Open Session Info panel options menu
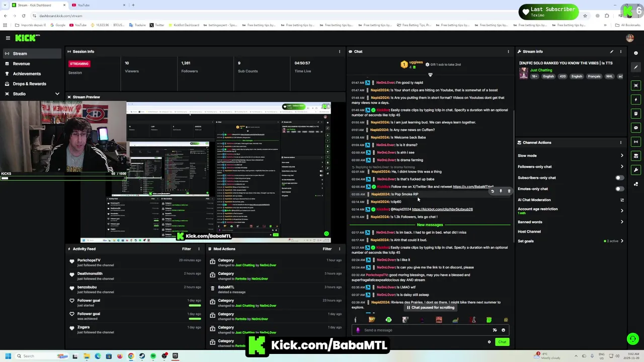Screen dimensions: 644x362 pyautogui.click(x=340, y=51)
